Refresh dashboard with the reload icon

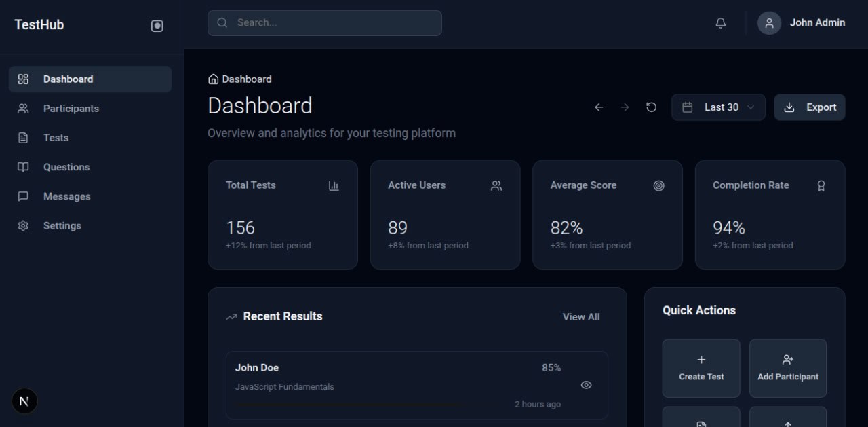(651, 107)
